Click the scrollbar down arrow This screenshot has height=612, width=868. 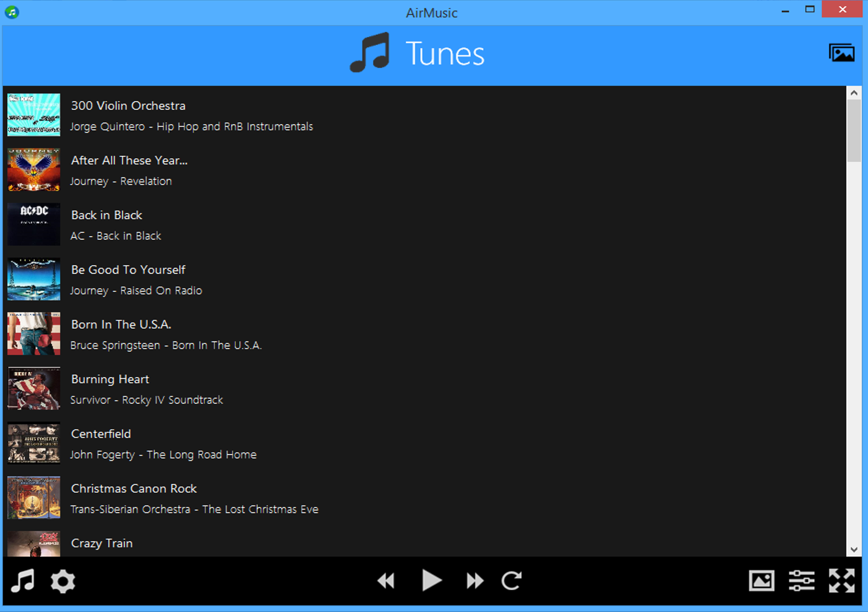point(853,550)
